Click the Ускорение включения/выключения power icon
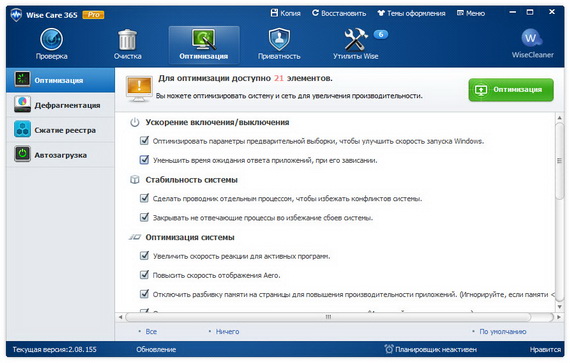This screenshot has width=570, height=363. (x=135, y=122)
